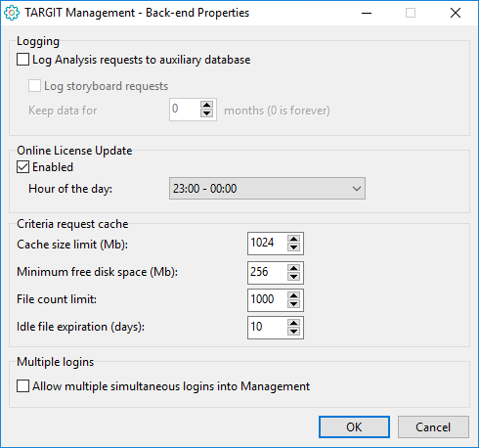This screenshot has height=448, width=479.
Task: Increase Idle file expiration days
Action: (294, 323)
